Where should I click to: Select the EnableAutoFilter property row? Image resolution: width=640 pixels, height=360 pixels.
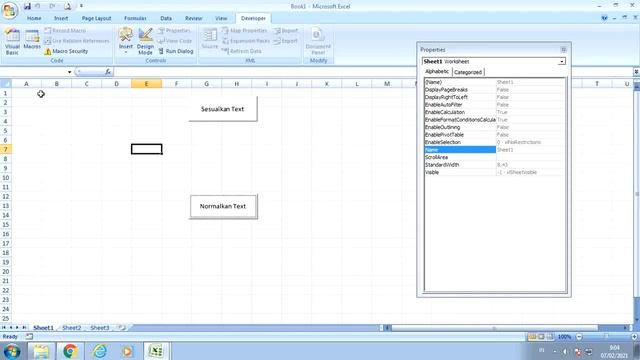[x=495, y=104]
